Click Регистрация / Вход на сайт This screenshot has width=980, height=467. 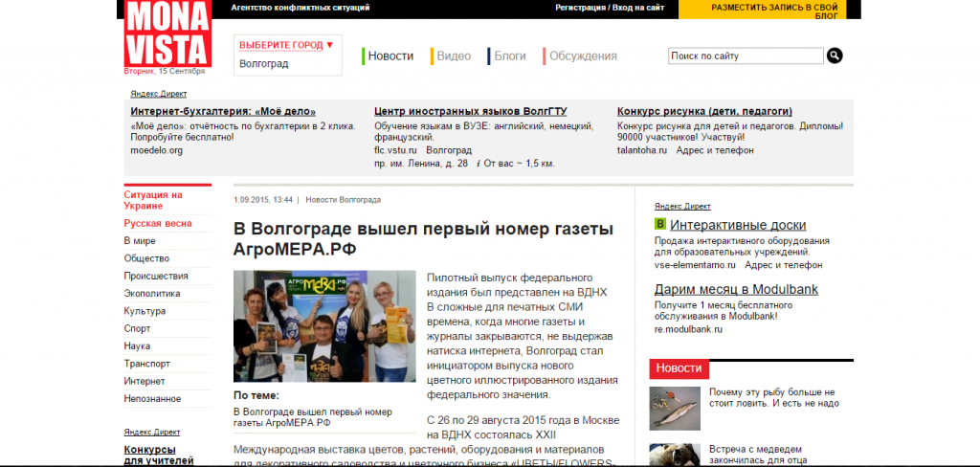tap(610, 8)
